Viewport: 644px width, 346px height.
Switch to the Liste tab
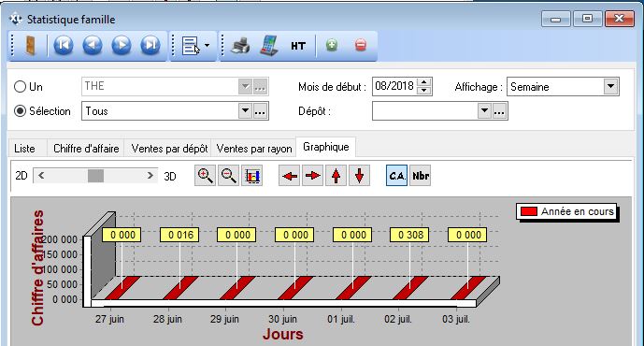[x=24, y=149]
